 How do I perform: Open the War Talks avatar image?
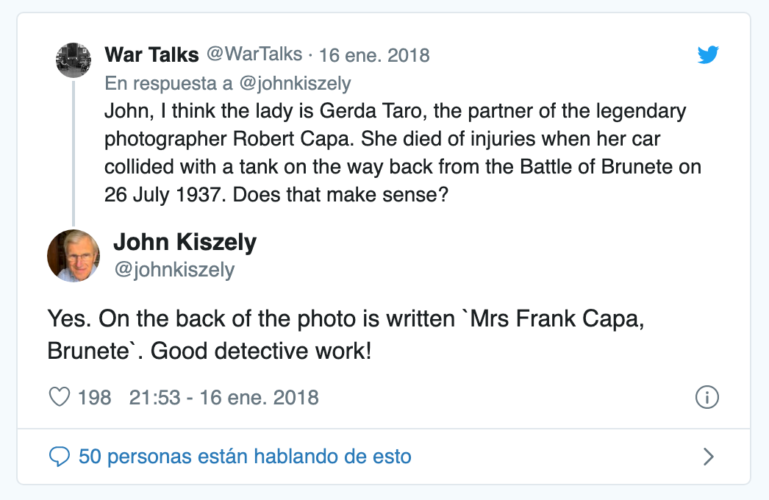coord(74,59)
